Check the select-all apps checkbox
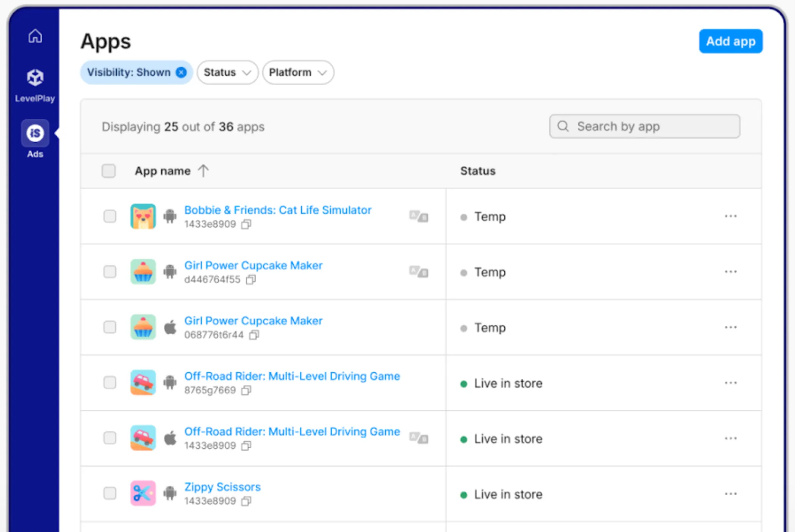The width and height of the screenshot is (795, 532). click(x=109, y=171)
